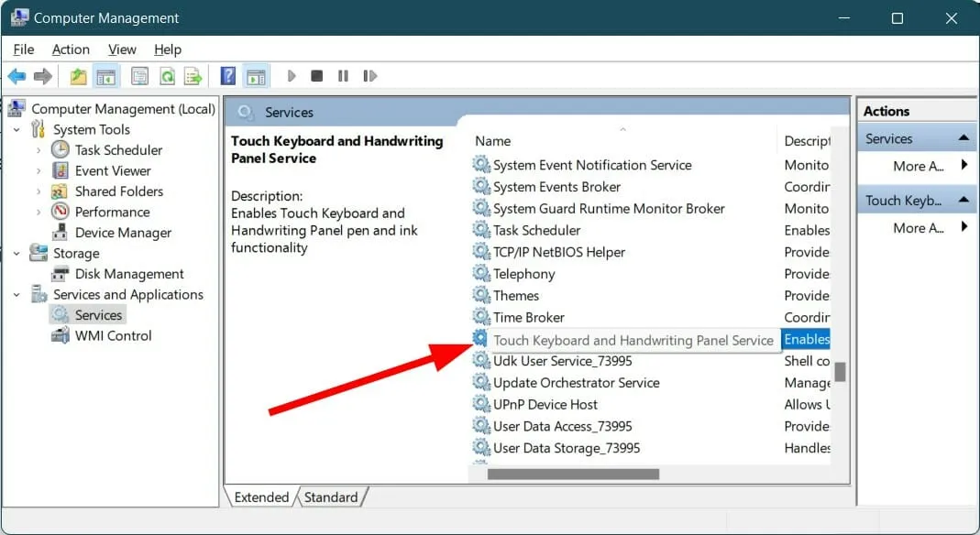Toggle Show/Hide Action Pane toolbar button
This screenshot has width=980, height=535.
[256, 76]
